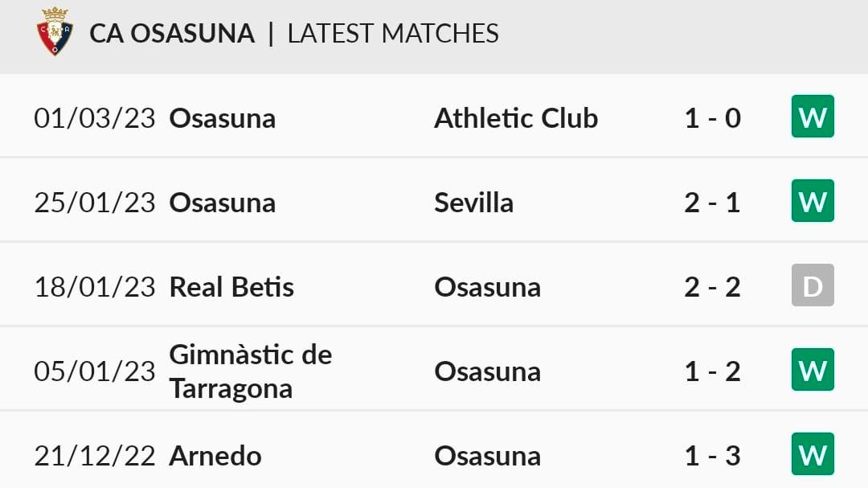Select the 01/03/23 match date
This screenshot has width=868, height=488.
tap(95, 118)
